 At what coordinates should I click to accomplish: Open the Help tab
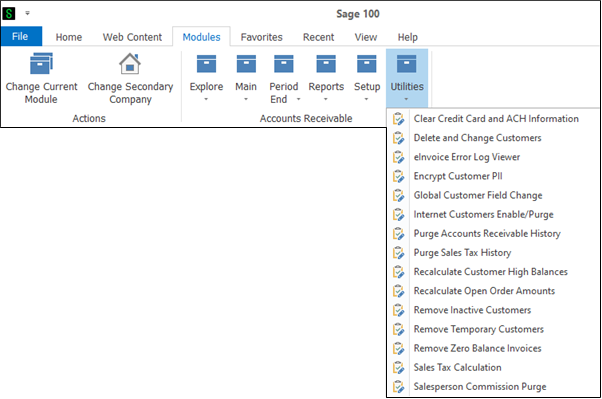407,37
